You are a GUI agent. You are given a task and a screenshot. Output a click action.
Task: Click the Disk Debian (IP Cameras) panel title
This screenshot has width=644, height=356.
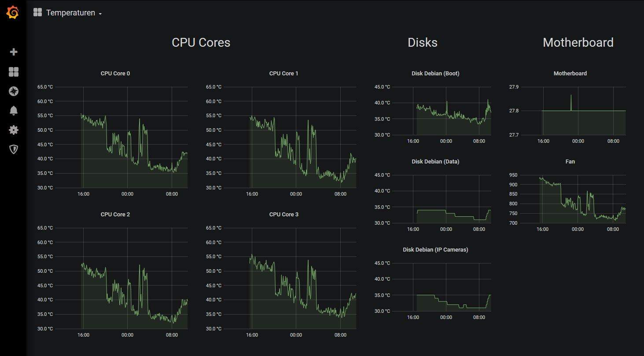click(435, 250)
